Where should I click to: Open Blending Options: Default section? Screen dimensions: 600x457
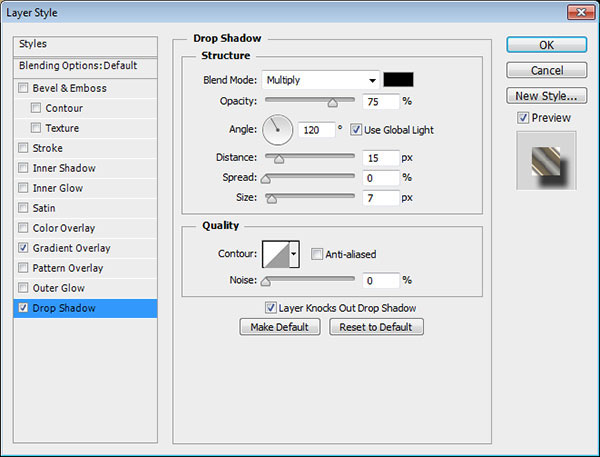(x=85, y=66)
